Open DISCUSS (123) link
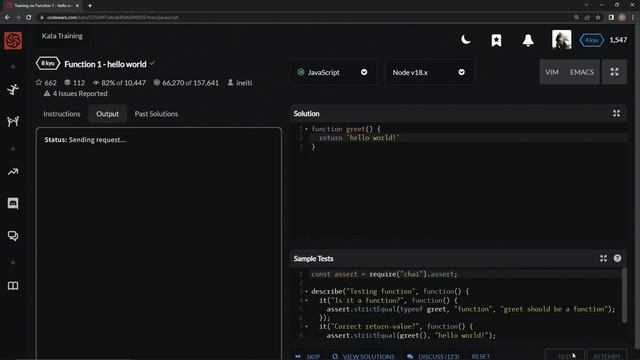Screen dimensions: 640x360 (x=433, y=356)
